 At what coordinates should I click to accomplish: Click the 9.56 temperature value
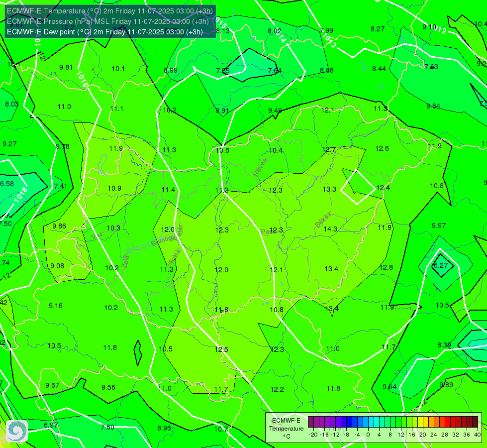108,387
